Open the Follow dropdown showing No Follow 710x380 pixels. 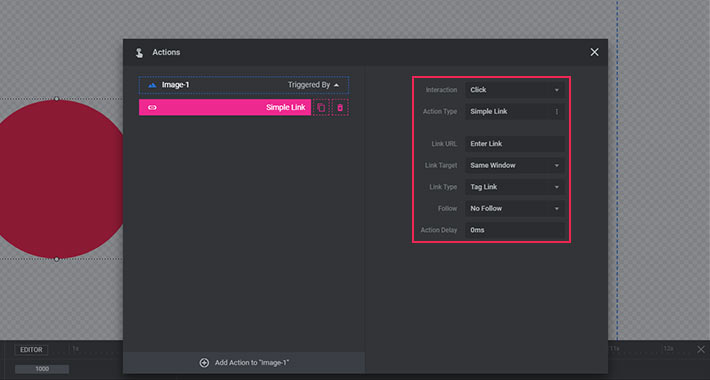pos(515,208)
